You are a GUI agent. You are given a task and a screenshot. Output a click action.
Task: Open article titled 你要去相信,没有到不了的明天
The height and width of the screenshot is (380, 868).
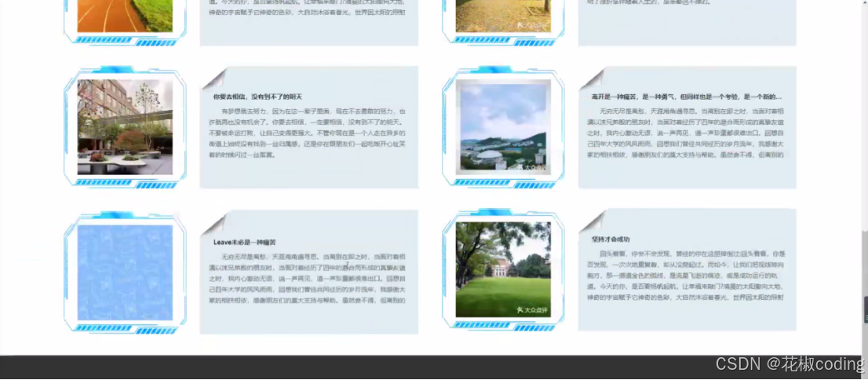[257, 97]
